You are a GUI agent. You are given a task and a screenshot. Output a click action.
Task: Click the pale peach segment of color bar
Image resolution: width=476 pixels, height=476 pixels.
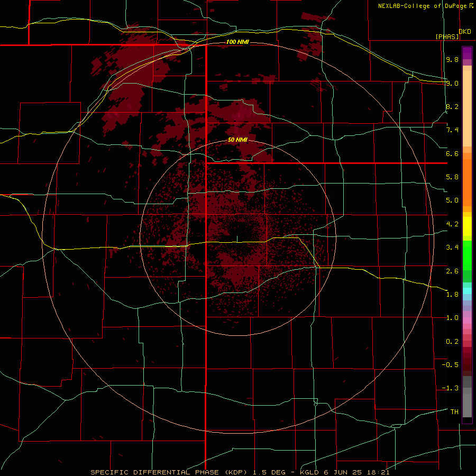[x=467, y=108]
